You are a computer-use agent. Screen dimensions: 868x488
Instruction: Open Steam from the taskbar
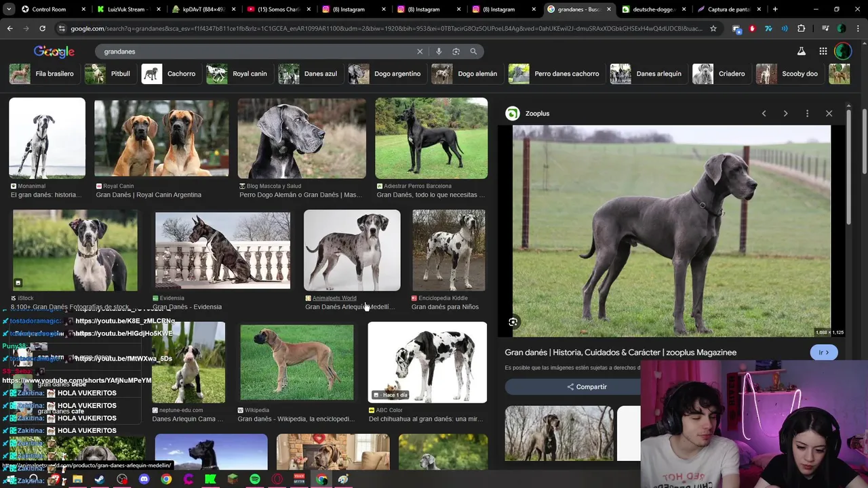point(100,479)
